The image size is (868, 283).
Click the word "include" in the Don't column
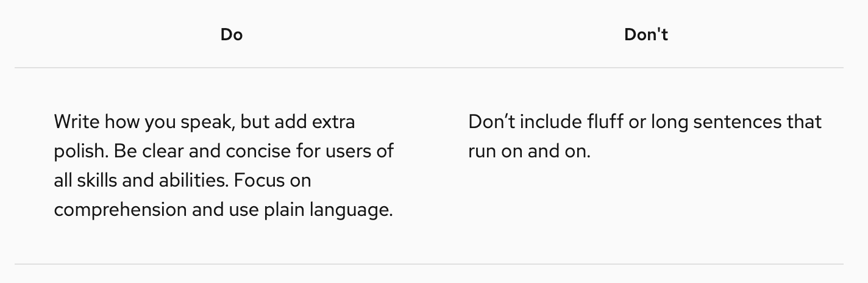click(x=545, y=122)
